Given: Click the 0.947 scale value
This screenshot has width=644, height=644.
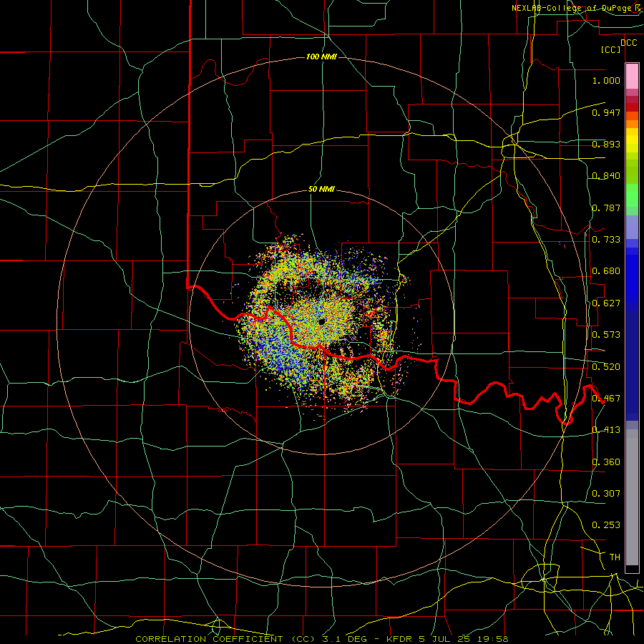Looking at the screenshot, I should pos(606,112).
